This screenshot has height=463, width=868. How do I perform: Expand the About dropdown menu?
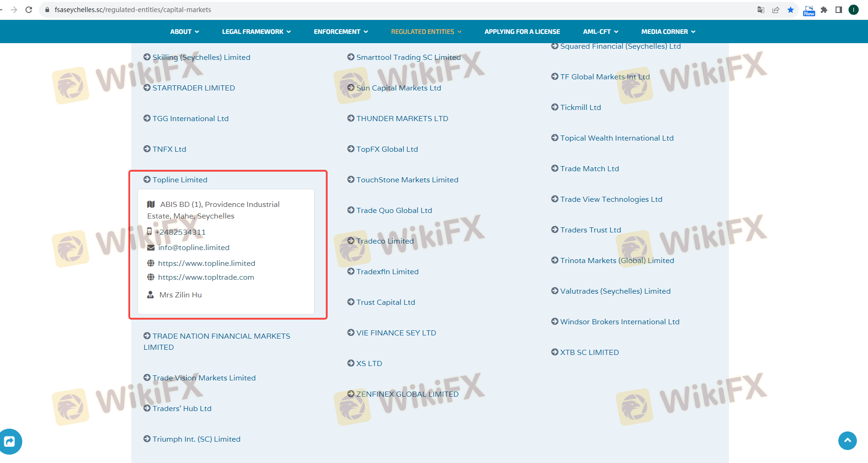(184, 32)
